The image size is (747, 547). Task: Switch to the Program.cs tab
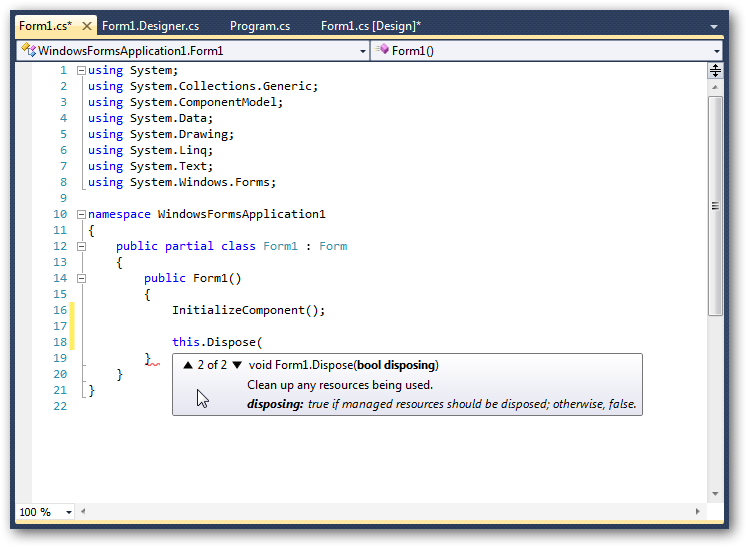point(260,26)
